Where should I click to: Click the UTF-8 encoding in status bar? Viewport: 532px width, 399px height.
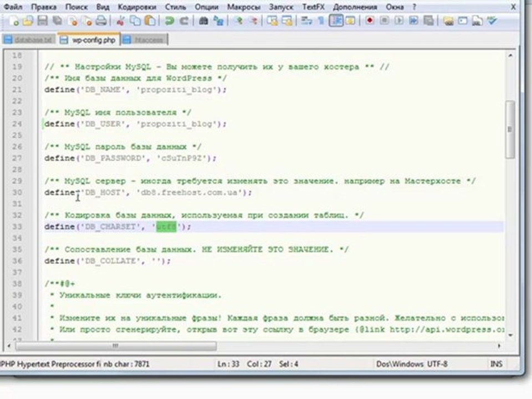pos(437,364)
